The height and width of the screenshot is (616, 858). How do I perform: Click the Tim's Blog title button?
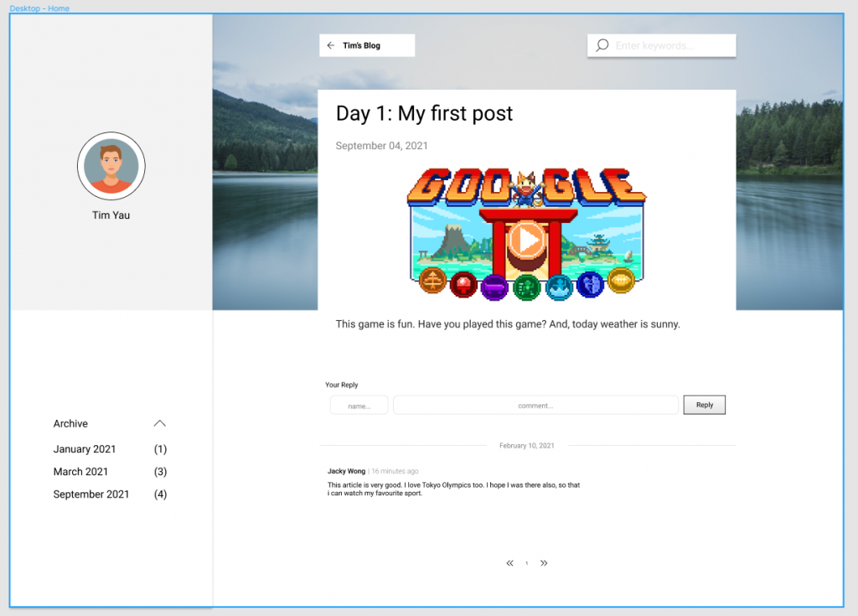click(367, 45)
